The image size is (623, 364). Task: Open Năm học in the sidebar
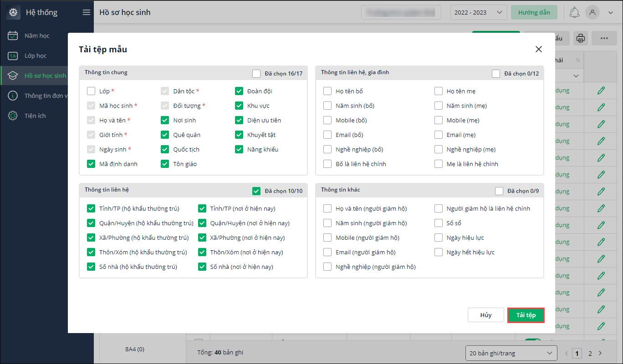coord(37,35)
